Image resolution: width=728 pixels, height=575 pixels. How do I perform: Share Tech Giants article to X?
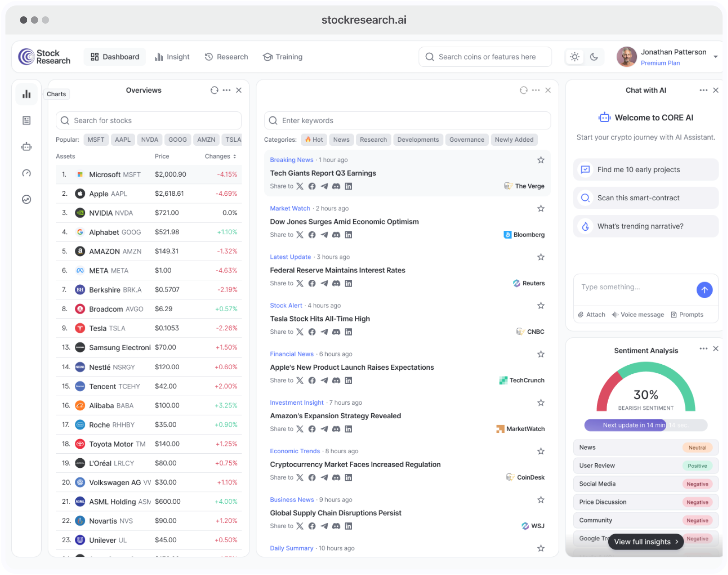click(300, 186)
